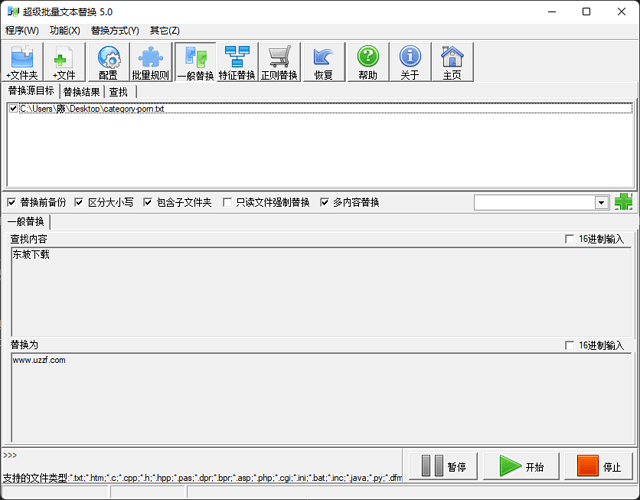Open the 功能(X) menu

click(x=65, y=30)
